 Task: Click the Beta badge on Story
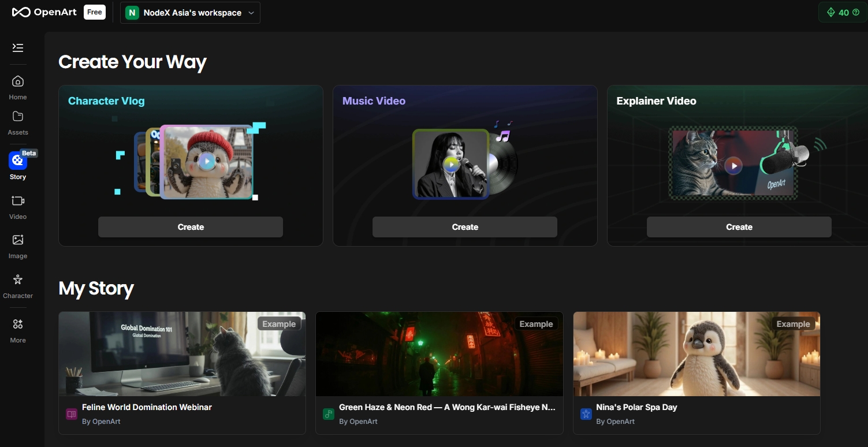29,153
